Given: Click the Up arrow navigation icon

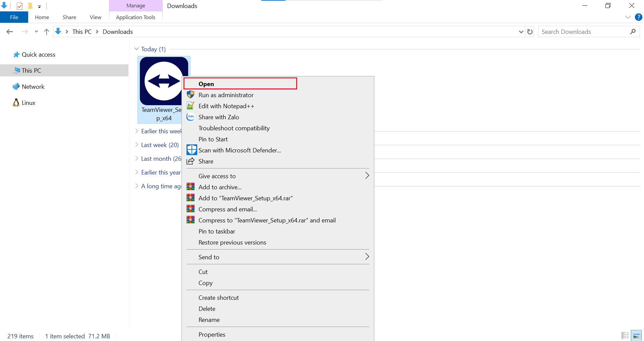Looking at the screenshot, I should click(x=47, y=32).
